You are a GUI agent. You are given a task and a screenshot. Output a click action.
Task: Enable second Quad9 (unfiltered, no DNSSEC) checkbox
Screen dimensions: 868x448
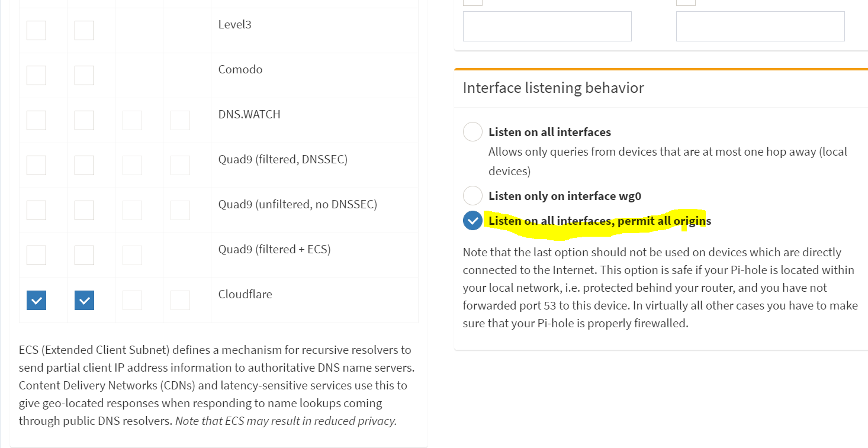pos(84,210)
